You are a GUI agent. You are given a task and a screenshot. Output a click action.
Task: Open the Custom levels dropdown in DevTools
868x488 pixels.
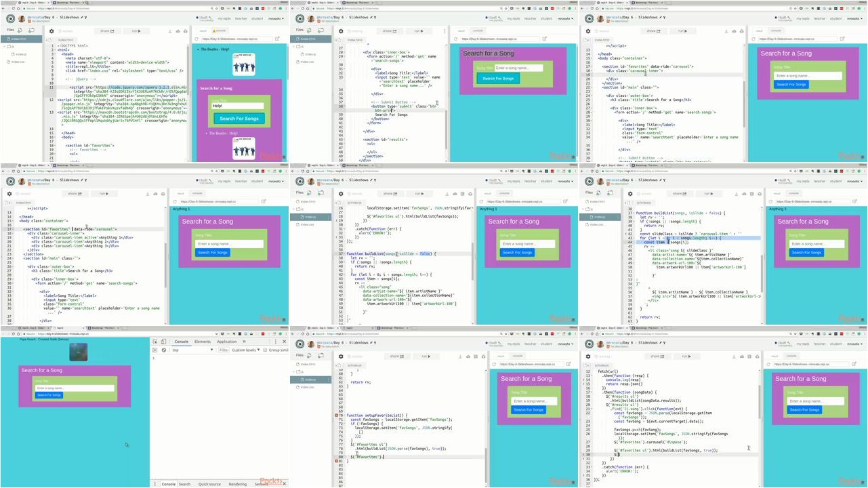pyautogui.click(x=246, y=350)
